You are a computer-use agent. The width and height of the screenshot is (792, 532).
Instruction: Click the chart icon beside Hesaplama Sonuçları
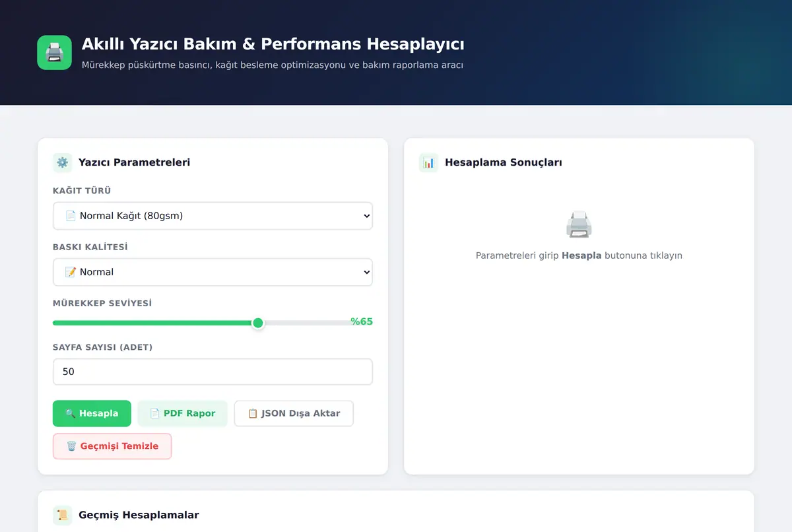pyautogui.click(x=429, y=162)
